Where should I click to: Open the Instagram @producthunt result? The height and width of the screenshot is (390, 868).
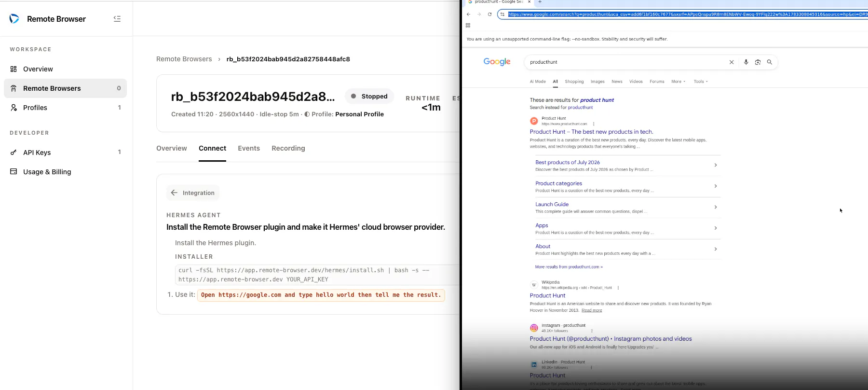610,339
